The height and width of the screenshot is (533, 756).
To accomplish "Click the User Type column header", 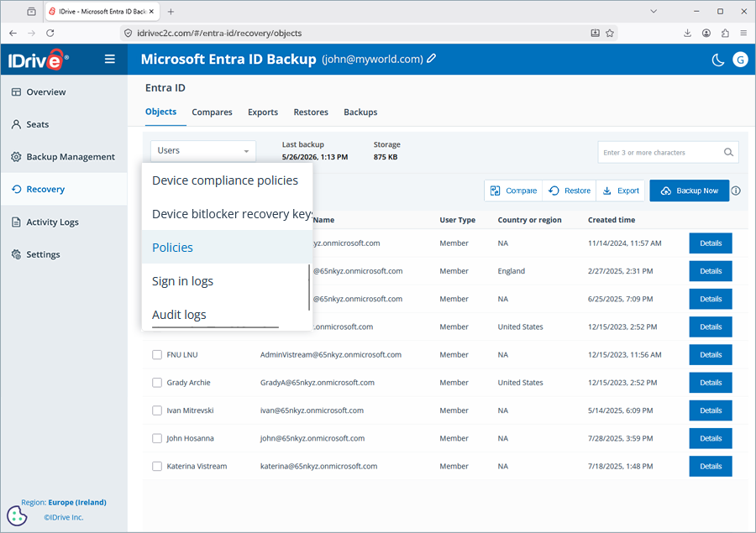I will (x=457, y=220).
